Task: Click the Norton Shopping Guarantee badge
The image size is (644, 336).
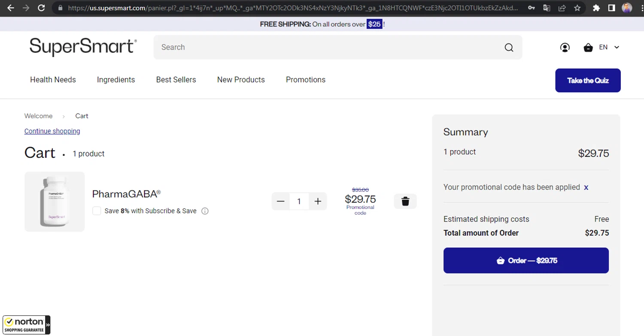Action: point(26,325)
